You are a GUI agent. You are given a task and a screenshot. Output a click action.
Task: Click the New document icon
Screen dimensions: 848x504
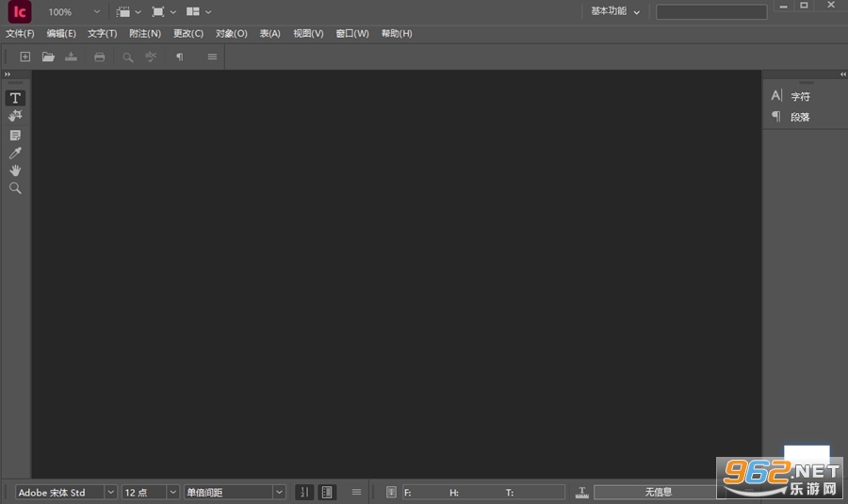(24, 57)
